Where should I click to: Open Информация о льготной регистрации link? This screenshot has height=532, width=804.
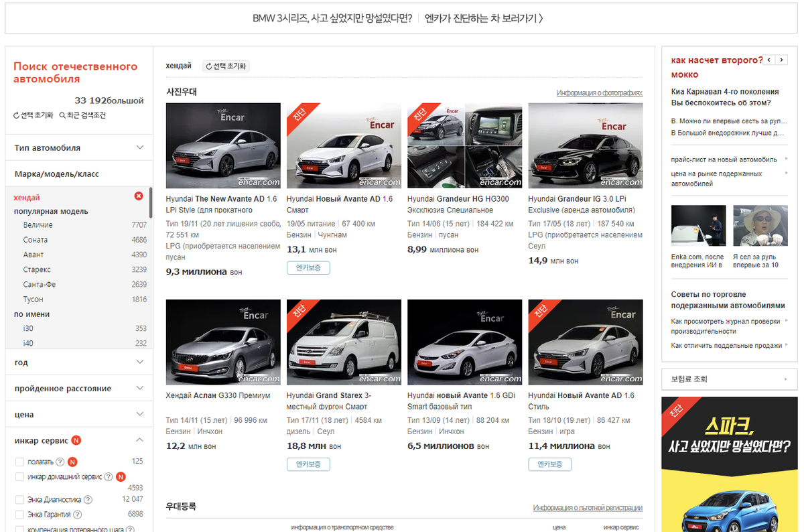point(588,508)
